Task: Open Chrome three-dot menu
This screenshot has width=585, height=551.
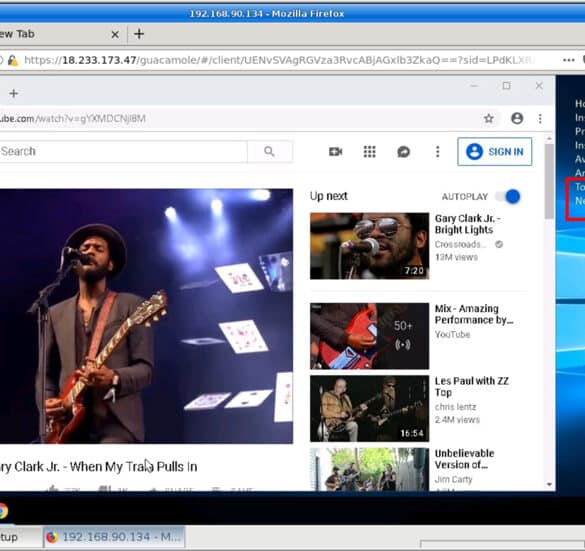Action: [x=540, y=119]
